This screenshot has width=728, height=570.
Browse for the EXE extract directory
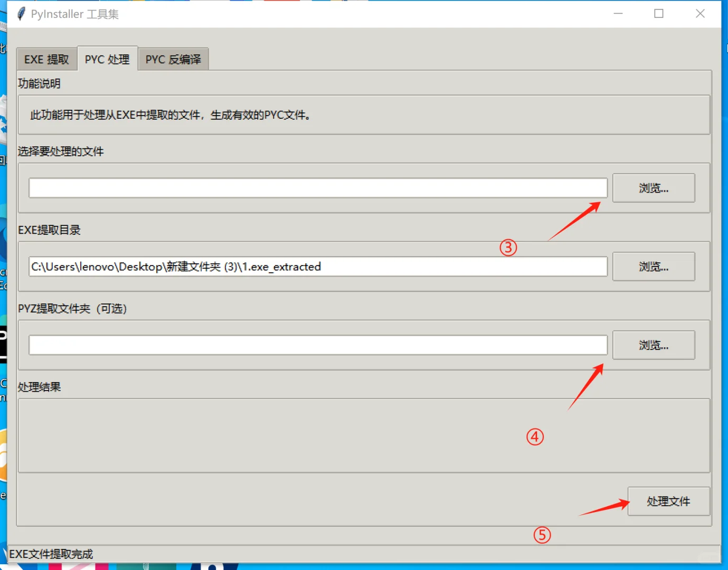coord(654,267)
